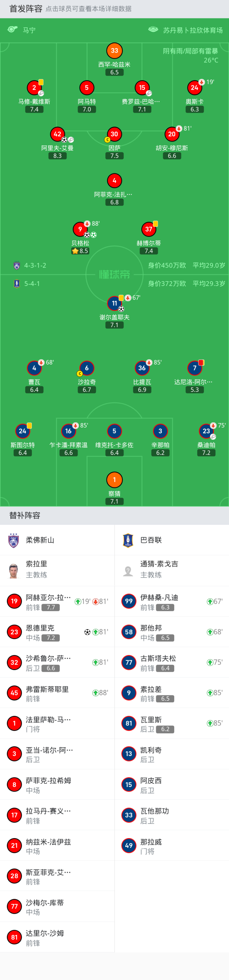Image resolution: width=229 pixels, height=980 pixels.
Task: Open 阿里夫-艾曼 number 42 player icon
Action: (x=58, y=134)
